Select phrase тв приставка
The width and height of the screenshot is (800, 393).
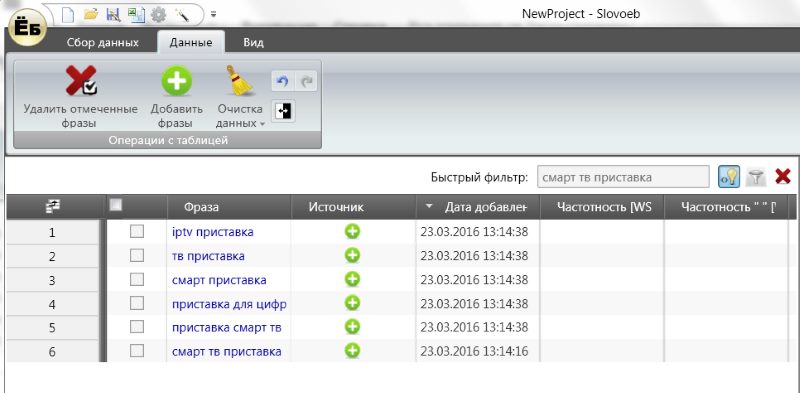[x=208, y=256]
